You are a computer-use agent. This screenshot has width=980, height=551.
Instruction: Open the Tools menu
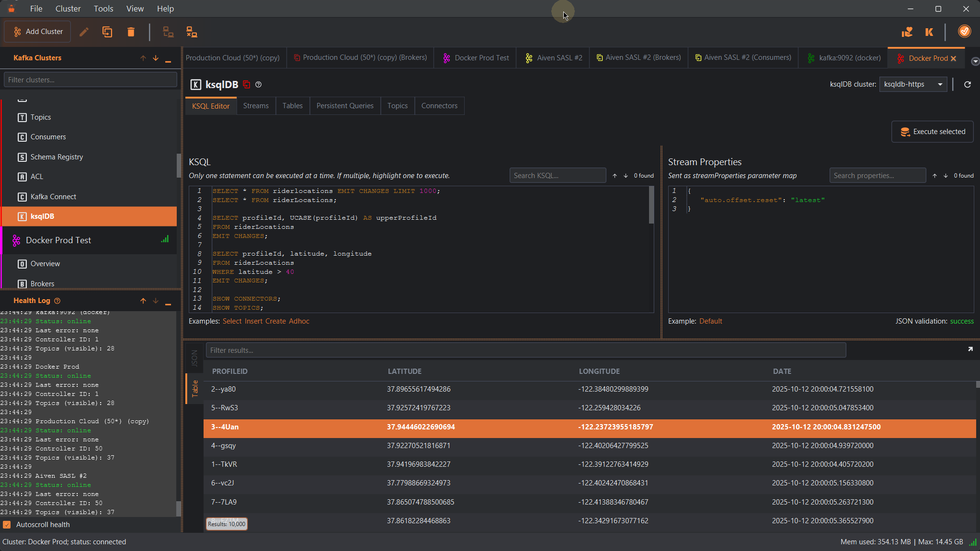pos(103,9)
